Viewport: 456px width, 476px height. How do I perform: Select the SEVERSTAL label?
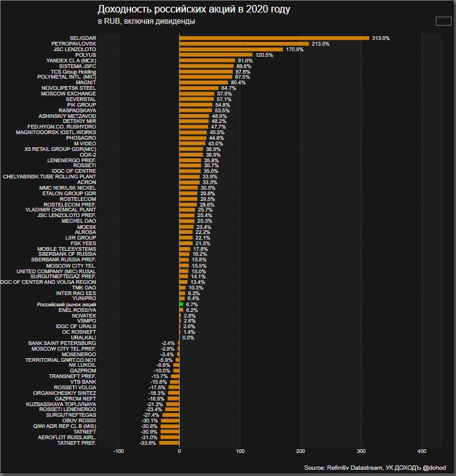(x=80, y=99)
